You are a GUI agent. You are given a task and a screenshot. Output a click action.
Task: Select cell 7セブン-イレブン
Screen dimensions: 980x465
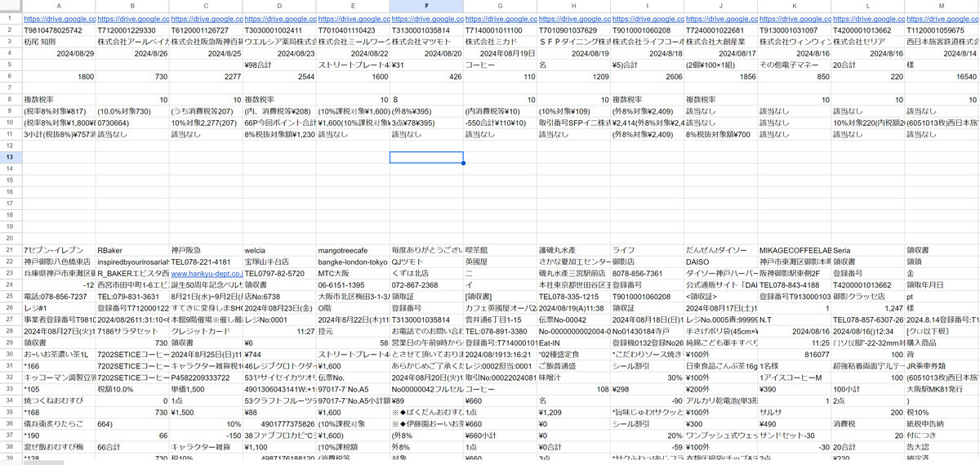pyautogui.click(x=60, y=249)
